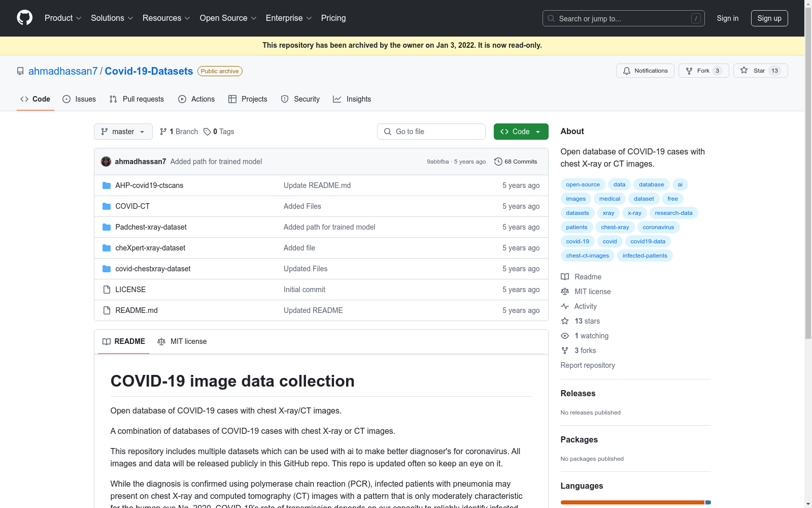This screenshot has height=508, width=812.
Task: Click the star icon beside 13 stars
Action: click(x=565, y=321)
